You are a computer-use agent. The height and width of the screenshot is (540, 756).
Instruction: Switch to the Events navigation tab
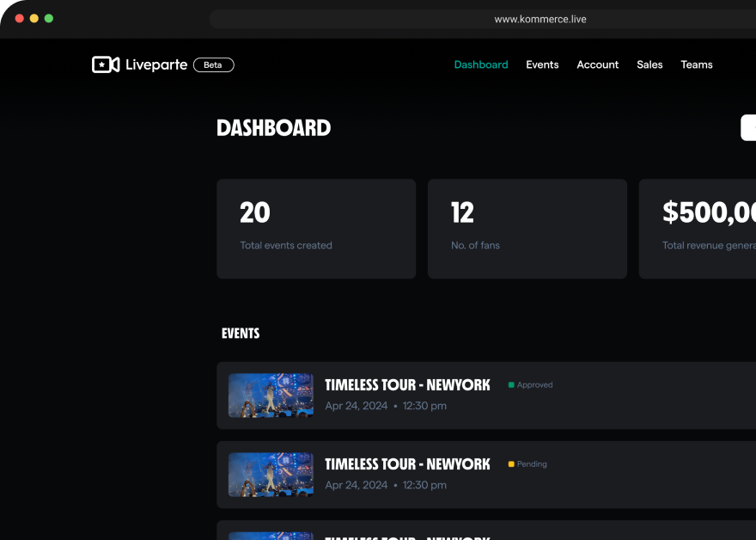(542, 64)
